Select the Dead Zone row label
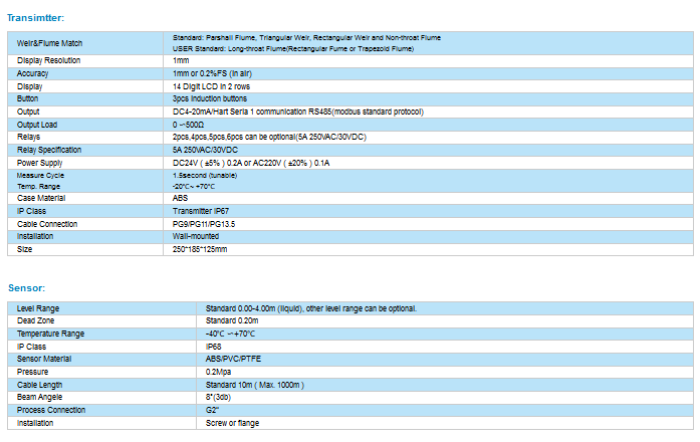The width and height of the screenshot is (700, 442). 37,321
